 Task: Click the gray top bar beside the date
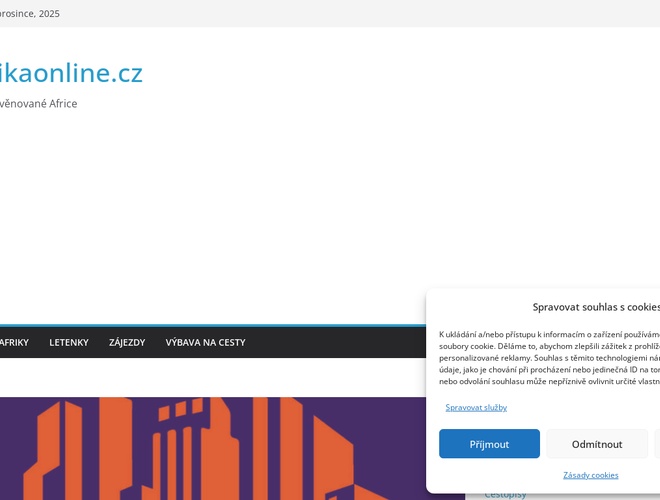coord(350,13)
